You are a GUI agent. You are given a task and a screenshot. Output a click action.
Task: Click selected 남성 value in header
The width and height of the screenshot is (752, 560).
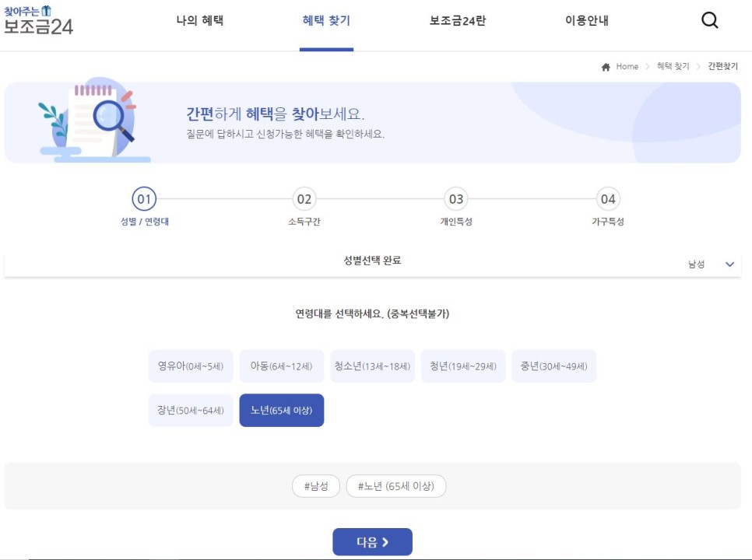(696, 264)
